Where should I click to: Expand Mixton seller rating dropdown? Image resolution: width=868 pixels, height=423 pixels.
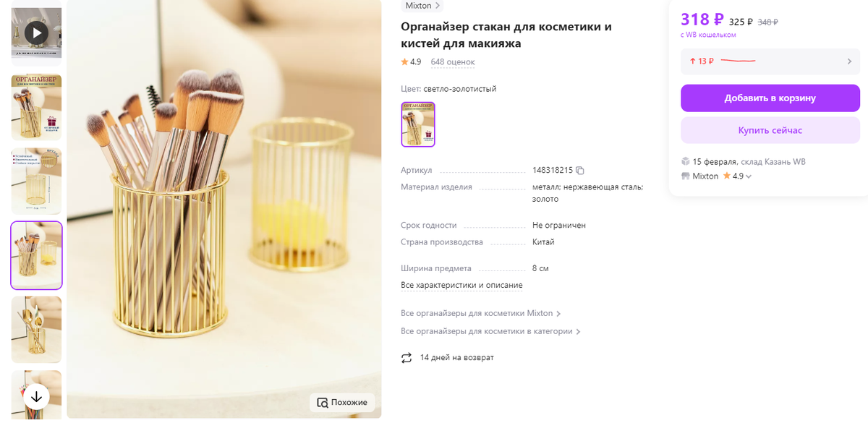[749, 176]
